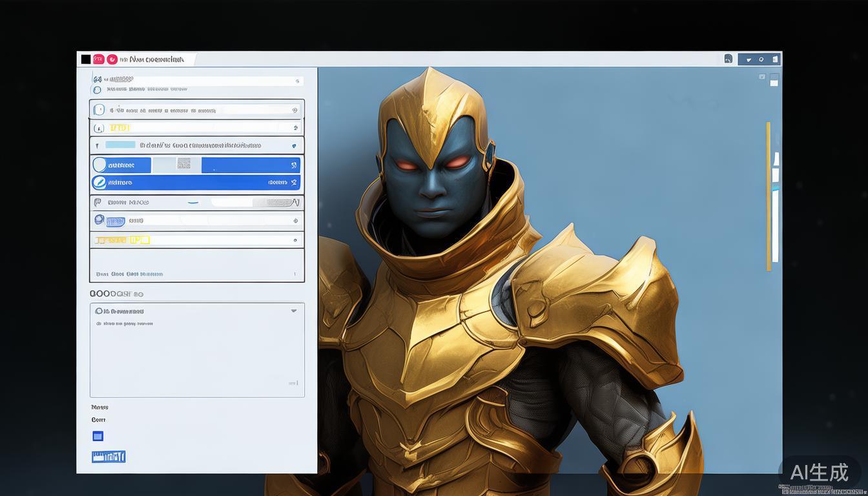Image resolution: width=868 pixels, height=496 pixels.
Task: Click the circle icon in top-right dark toolbar
Action: (761, 59)
